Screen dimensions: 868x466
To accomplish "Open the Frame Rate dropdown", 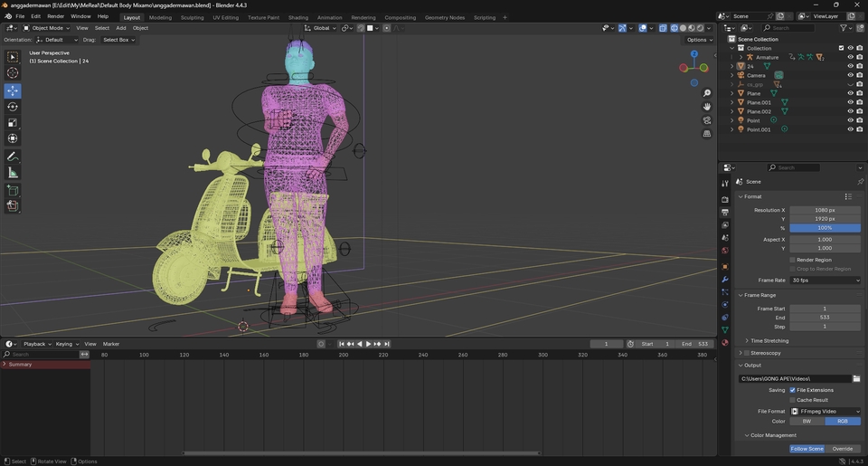I will 825,281.
